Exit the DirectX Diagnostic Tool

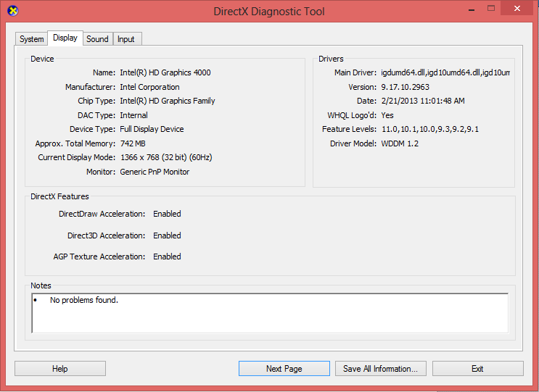pos(477,369)
